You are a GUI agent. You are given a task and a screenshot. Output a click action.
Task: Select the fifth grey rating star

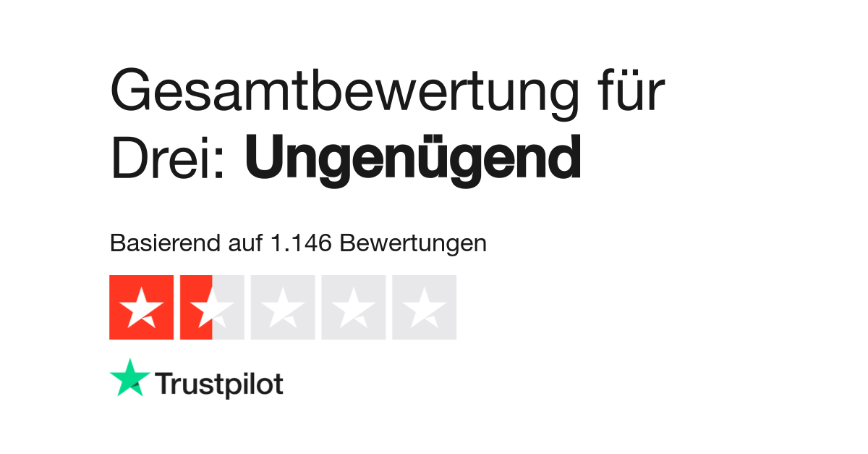[x=425, y=307]
